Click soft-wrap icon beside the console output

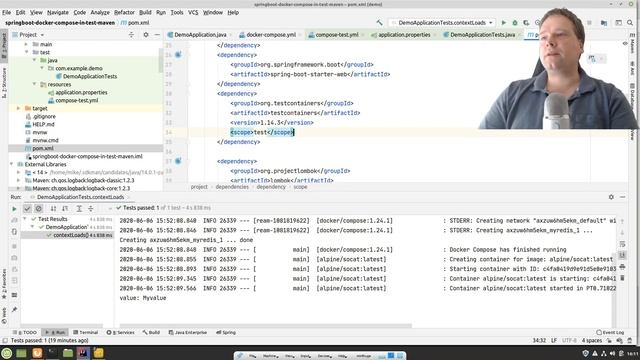[x=622, y=244]
